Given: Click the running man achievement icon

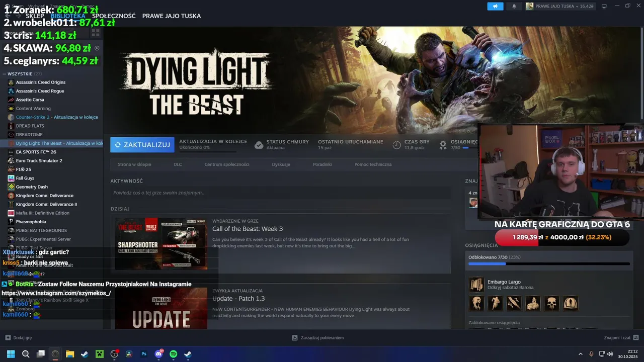Looking at the screenshot, I should pyautogui.click(x=496, y=303).
